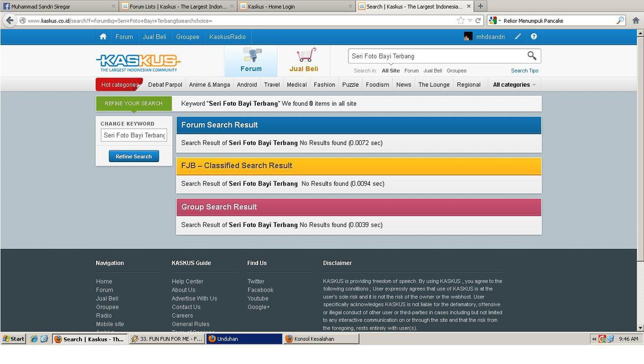Screen dimensions: 644x364
Task: Focus the Change Keyword input field
Action: pos(134,135)
